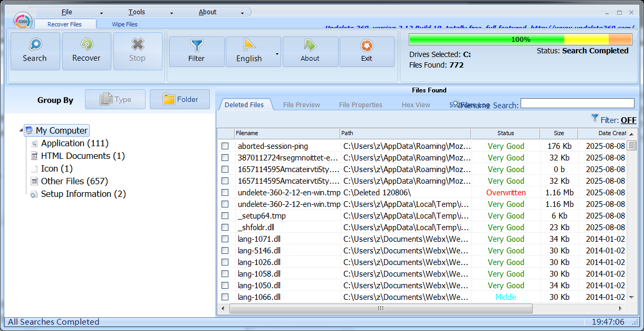Screen dimensions: 644x331
Task: Open the File menu
Action: click(67, 12)
